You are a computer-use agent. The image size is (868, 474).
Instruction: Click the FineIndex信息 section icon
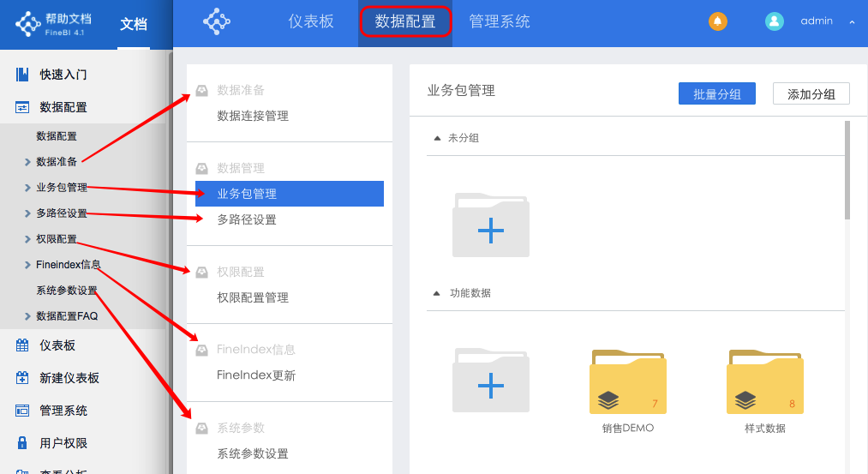click(201, 350)
